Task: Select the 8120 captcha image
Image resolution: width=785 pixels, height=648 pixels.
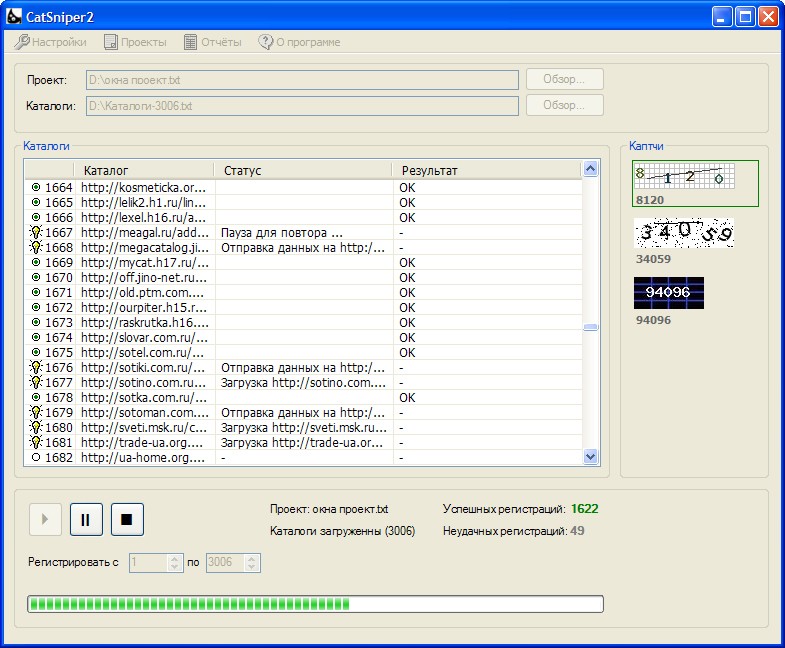Action: point(684,177)
